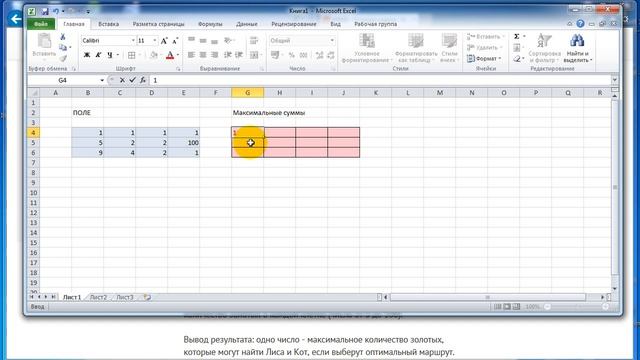
Task: Click the Font Color red A swatch
Action: click(170, 55)
